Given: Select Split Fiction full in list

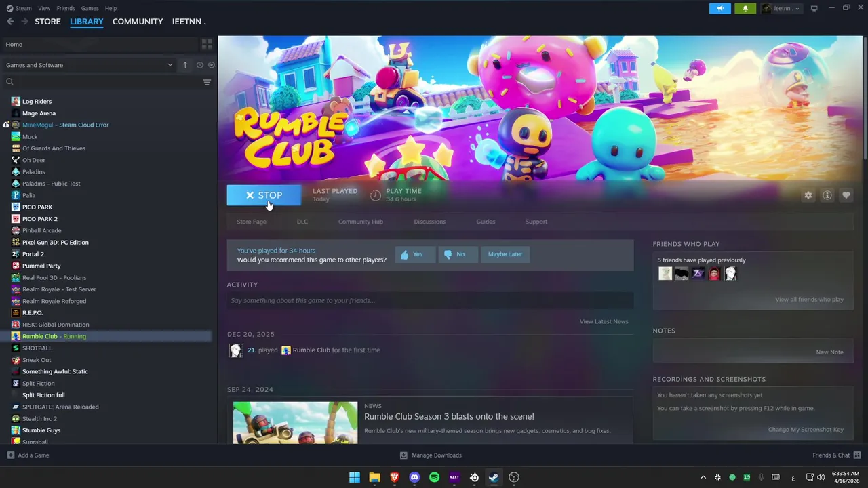Looking at the screenshot, I should (43, 395).
